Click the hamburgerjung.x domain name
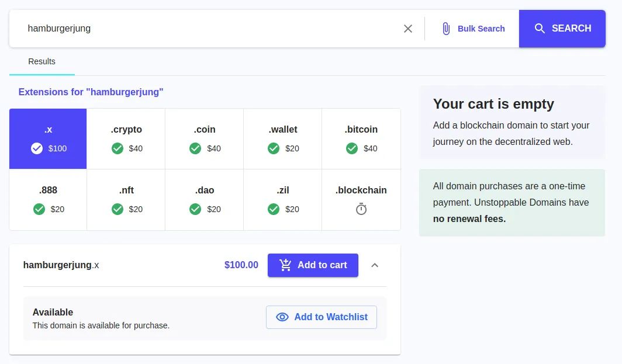The height and width of the screenshot is (364, 622). [x=61, y=265]
